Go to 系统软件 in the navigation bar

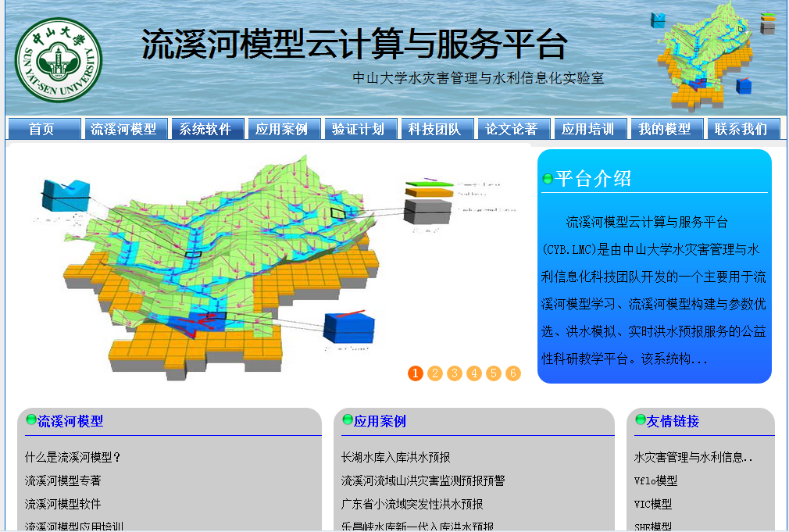[x=205, y=129]
